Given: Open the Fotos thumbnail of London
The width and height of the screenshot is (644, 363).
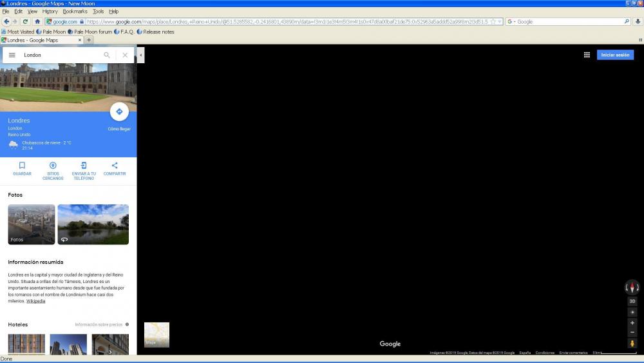Looking at the screenshot, I should click(31, 224).
